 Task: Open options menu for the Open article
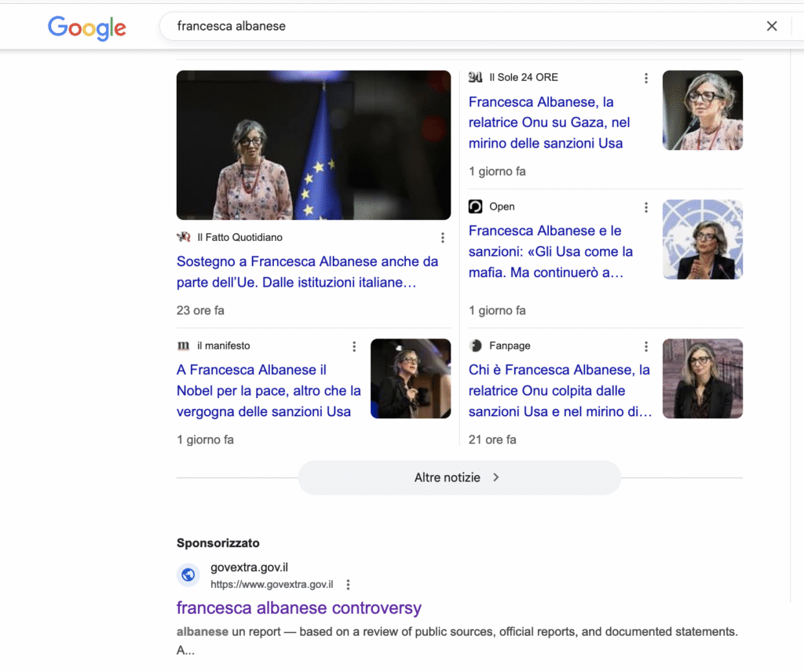pyautogui.click(x=646, y=207)
